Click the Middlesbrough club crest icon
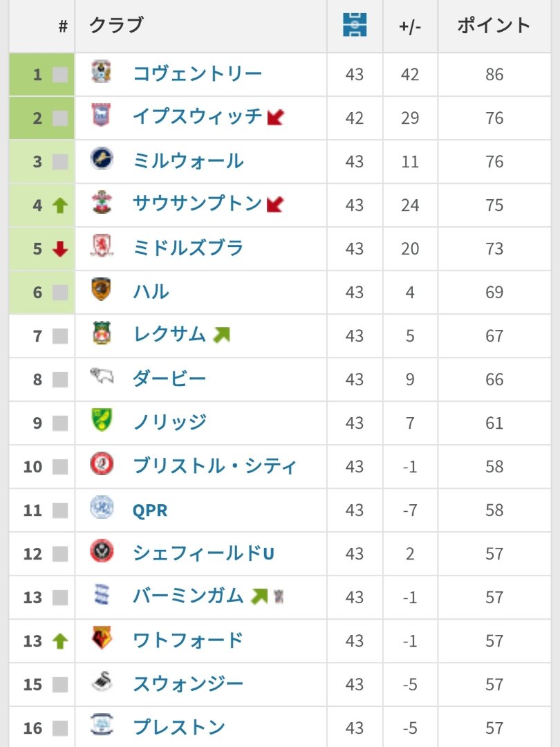 tap(102, 247)
